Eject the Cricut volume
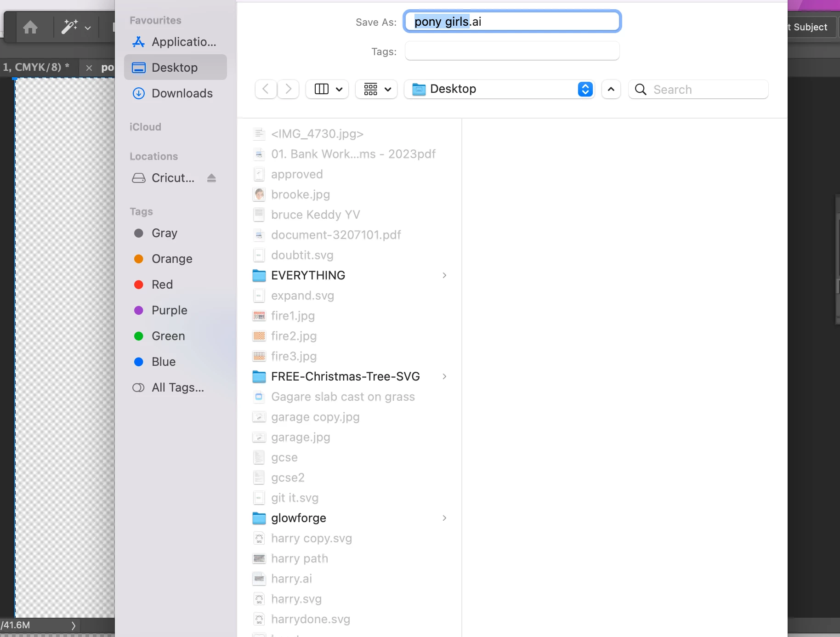 click(x=211, y=178)
